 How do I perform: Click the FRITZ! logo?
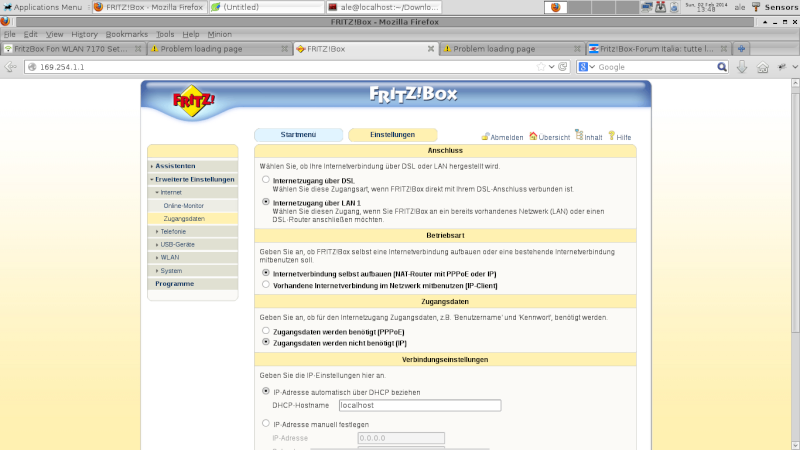pos(193,101)
